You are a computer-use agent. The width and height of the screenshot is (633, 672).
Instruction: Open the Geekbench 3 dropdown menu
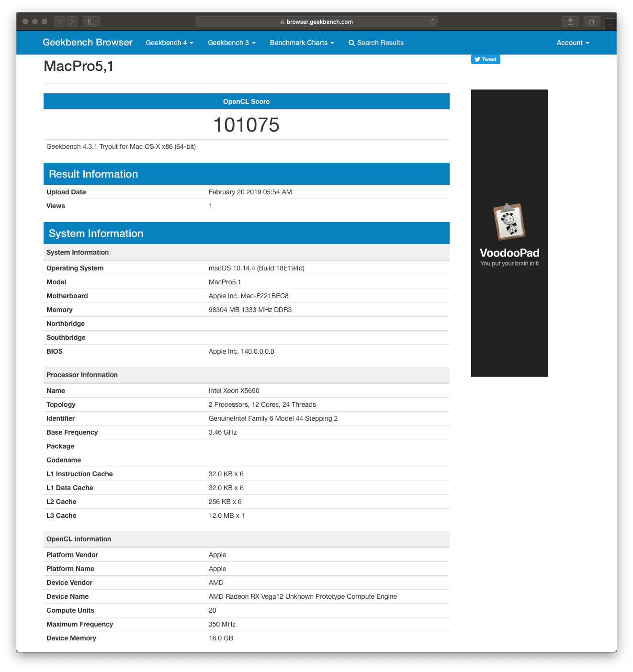click(232, 43)
